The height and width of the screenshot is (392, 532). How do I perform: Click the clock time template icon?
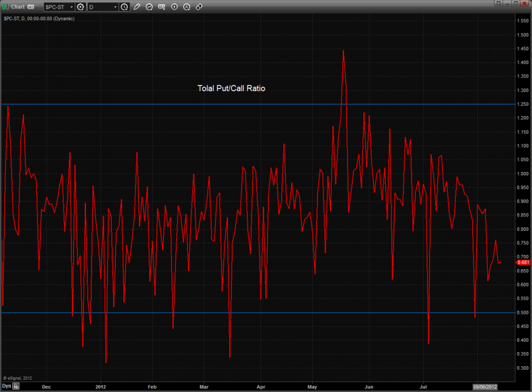click(x=125, y=7)
